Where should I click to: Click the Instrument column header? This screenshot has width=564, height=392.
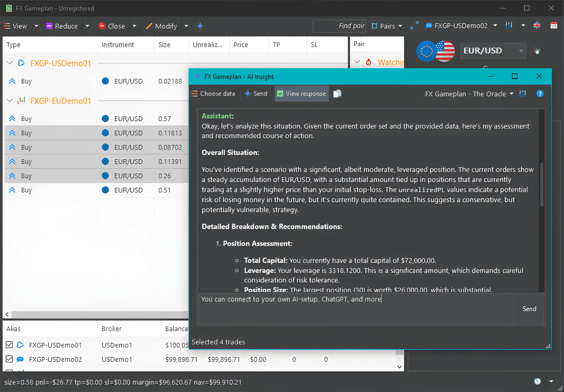pos(126,45)
